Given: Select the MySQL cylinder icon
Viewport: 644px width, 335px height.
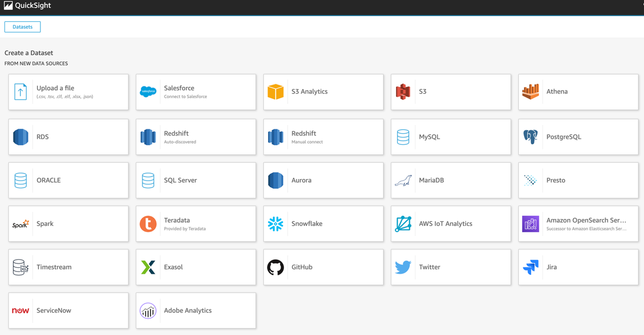Looking at the screenshot, I should [403, 137].
